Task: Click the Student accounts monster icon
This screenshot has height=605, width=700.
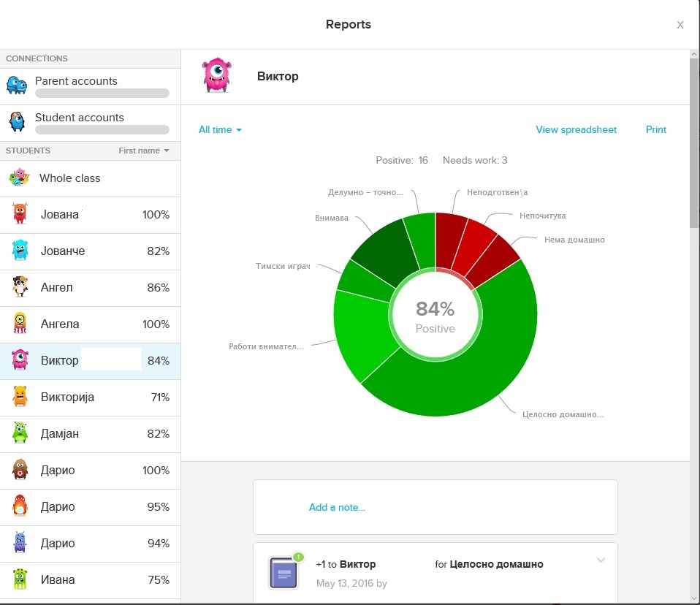Action: 17,121
